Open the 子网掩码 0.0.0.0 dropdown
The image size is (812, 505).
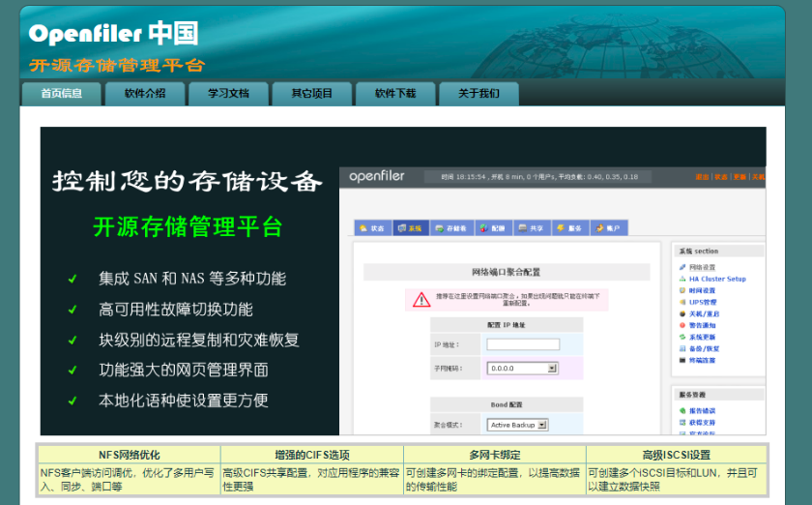coord(522,369)
